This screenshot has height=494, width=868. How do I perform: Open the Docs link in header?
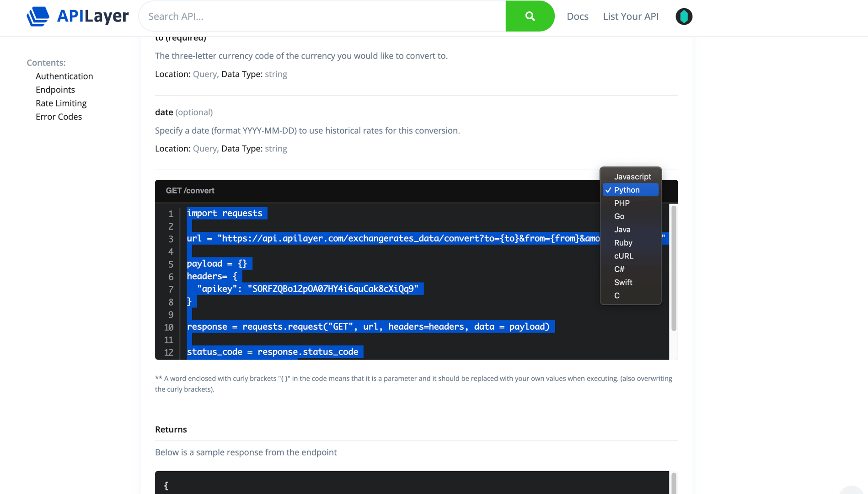[x=577, y=16]
